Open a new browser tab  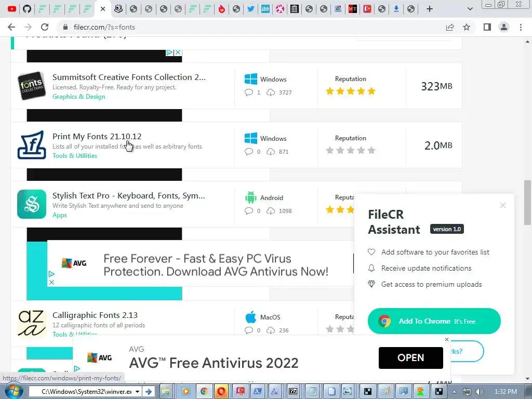point(430,9)
